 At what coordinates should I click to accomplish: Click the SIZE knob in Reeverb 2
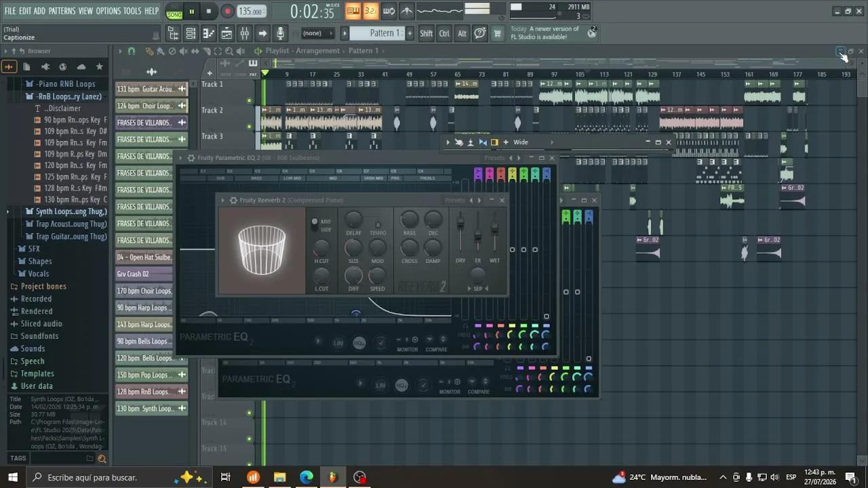(353, 247)
